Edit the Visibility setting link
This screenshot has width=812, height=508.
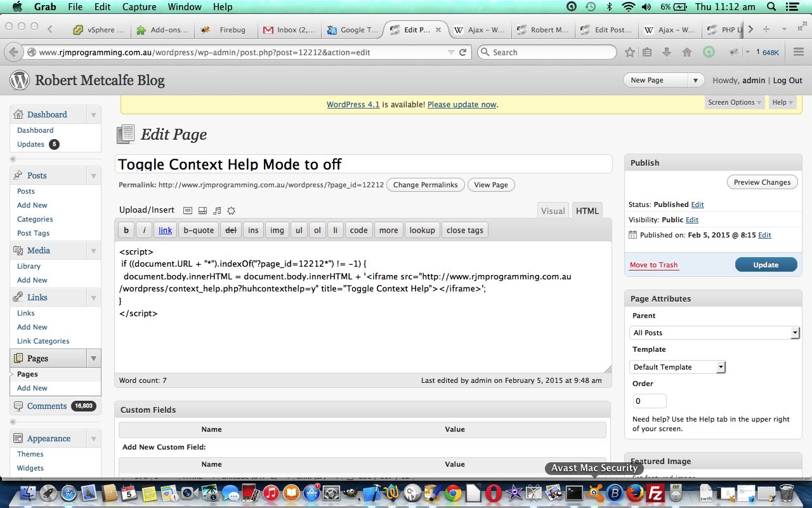tap(692, 220)
